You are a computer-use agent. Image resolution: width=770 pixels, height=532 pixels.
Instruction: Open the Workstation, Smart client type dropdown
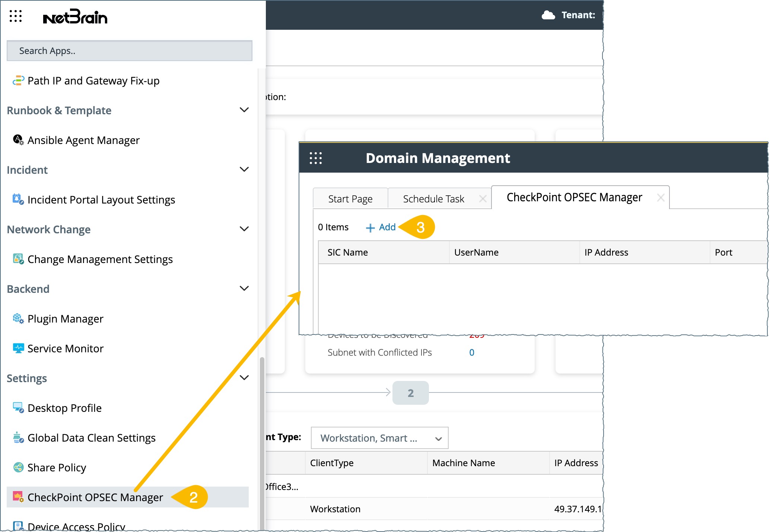tap(379, 438)
